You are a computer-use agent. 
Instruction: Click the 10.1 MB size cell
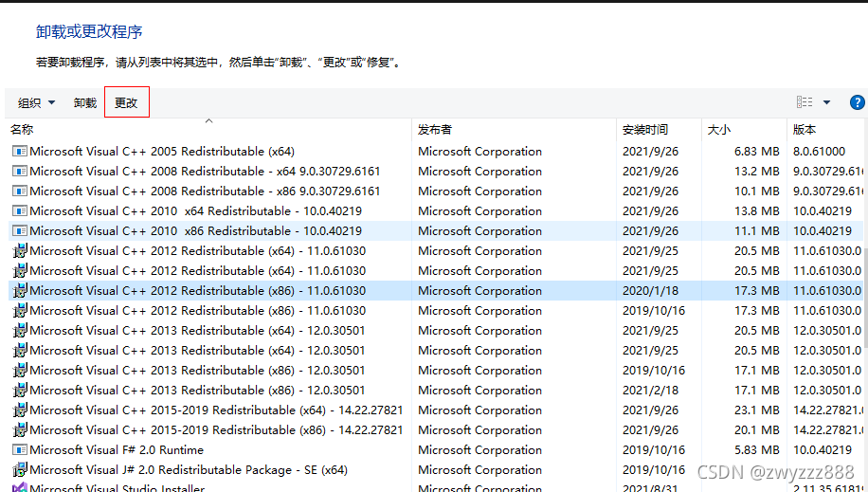coord(757,191)
